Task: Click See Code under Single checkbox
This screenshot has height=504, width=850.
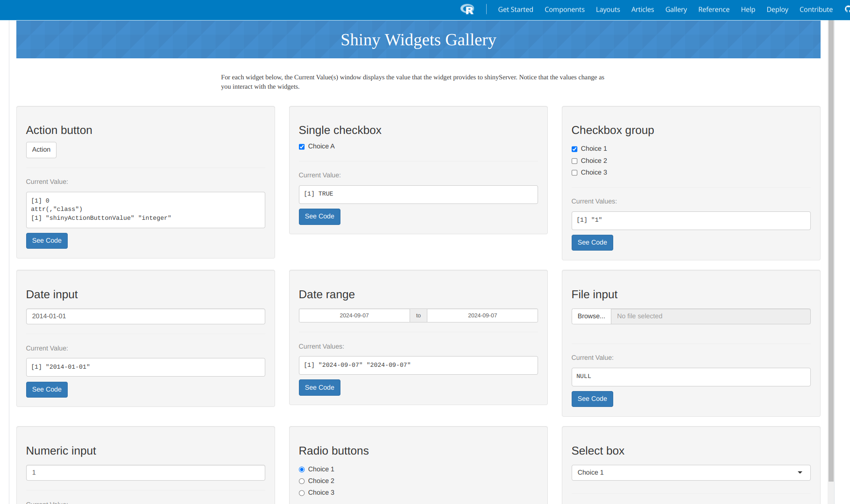Action: tap(319, 217)
